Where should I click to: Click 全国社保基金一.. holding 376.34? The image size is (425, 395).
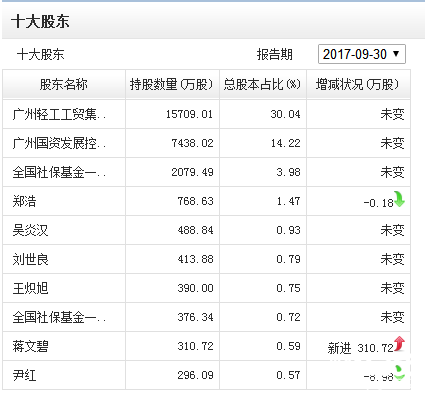click(195, 317)
